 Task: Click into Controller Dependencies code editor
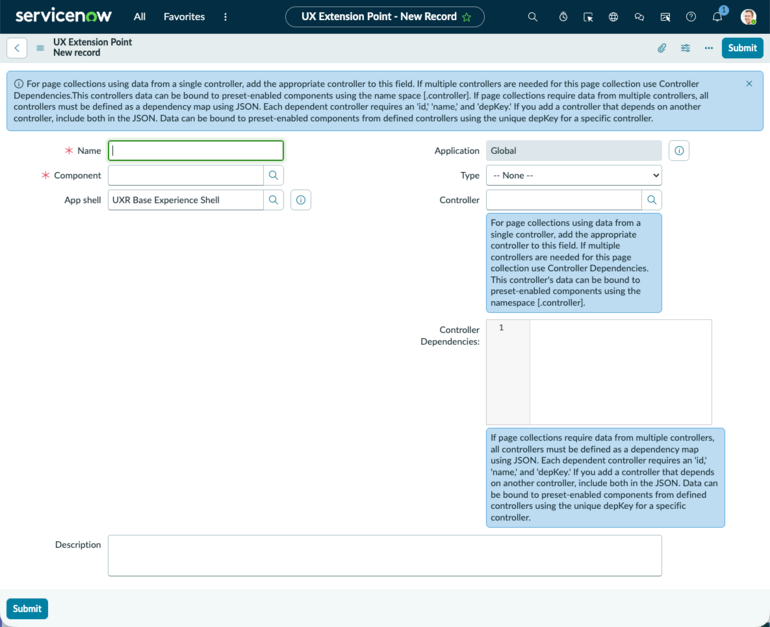620,372
